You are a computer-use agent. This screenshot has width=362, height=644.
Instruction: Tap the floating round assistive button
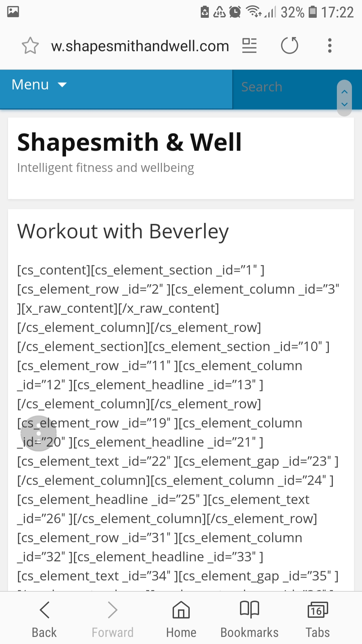pyautogui.click(x=39, y=433)
